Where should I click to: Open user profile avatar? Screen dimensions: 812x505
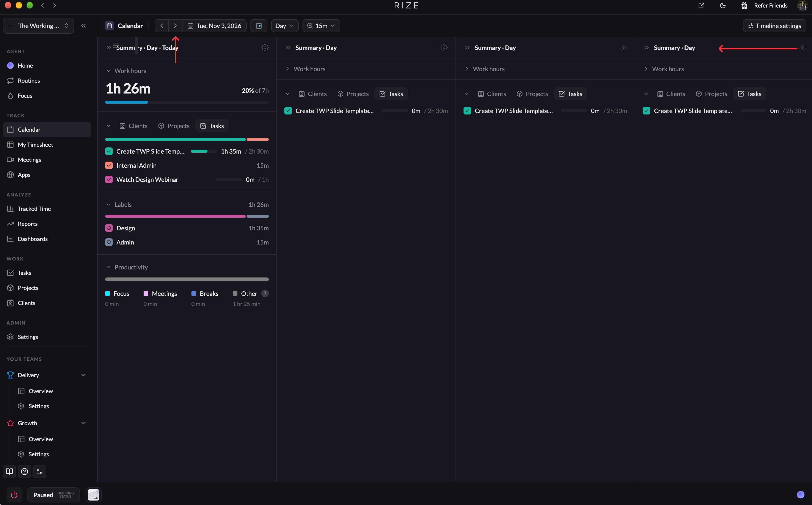pos(802,5)
